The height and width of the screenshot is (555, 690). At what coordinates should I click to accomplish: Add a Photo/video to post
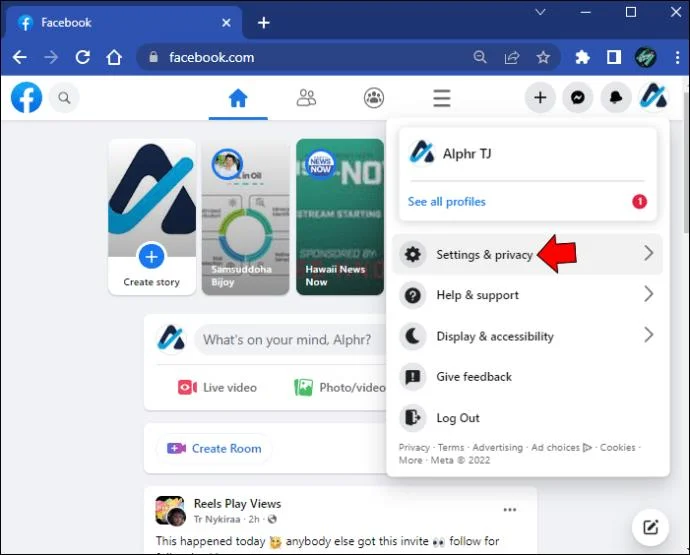[x=340, y=388]
